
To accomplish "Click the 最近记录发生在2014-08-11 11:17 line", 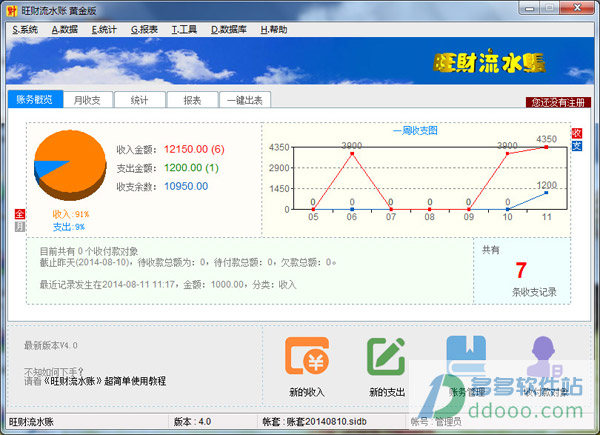I will point(168,285).
